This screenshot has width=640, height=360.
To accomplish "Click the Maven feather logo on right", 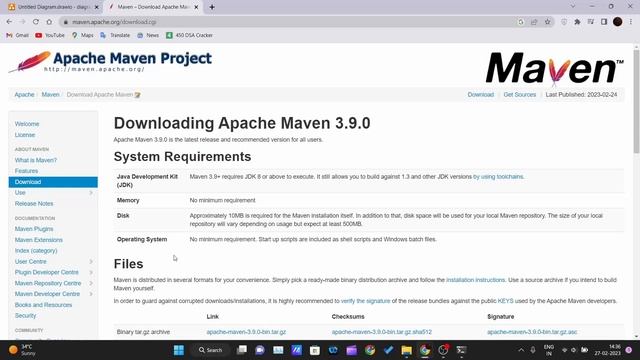I will tap(554, 68).
